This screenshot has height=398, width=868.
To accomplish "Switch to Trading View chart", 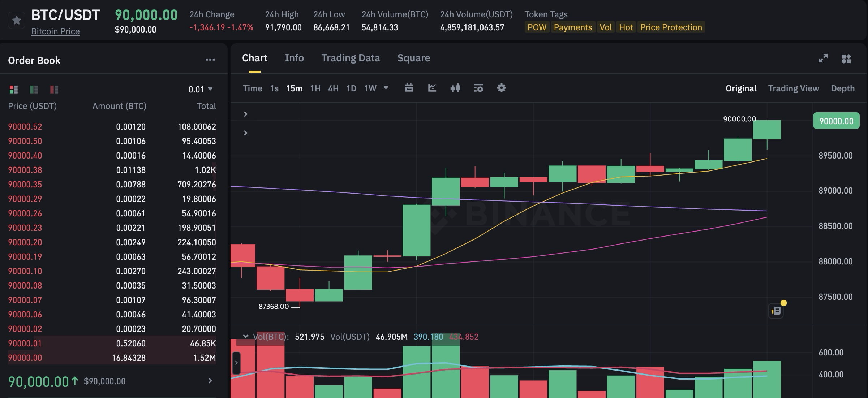I will pos(794,88).
